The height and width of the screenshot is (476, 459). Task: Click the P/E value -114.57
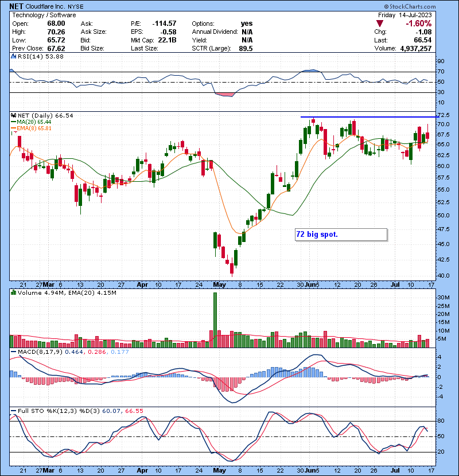pyautogui.click(x=164, y=24)
